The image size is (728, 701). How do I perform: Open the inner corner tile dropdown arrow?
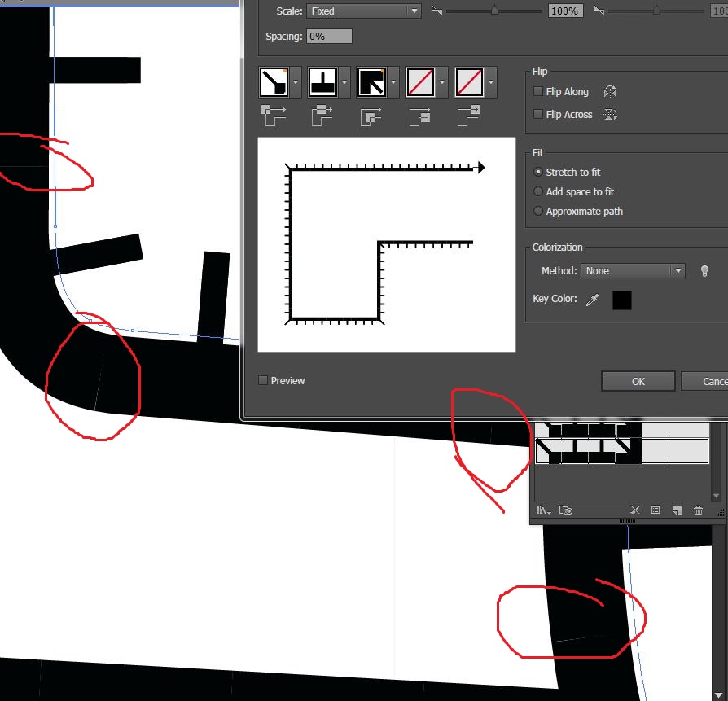393,82
